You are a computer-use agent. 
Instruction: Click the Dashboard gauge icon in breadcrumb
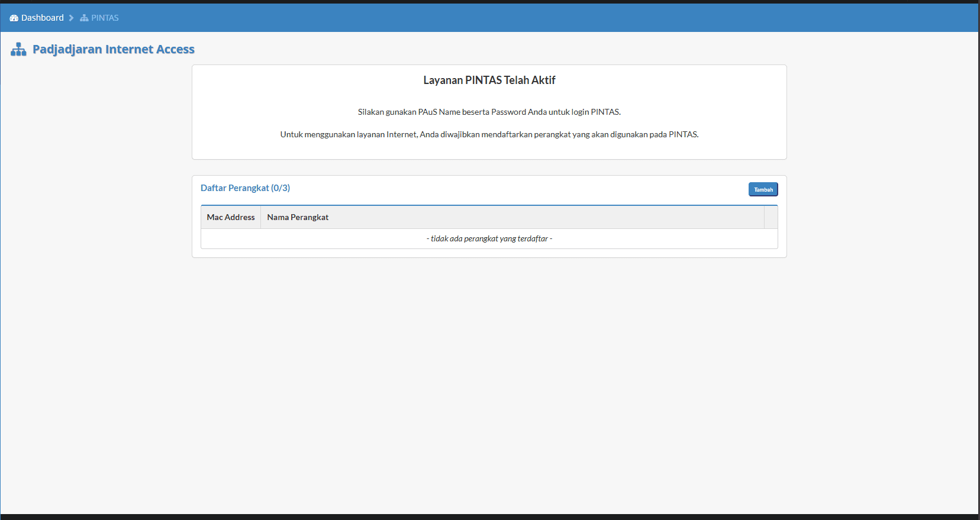(14, 18)
